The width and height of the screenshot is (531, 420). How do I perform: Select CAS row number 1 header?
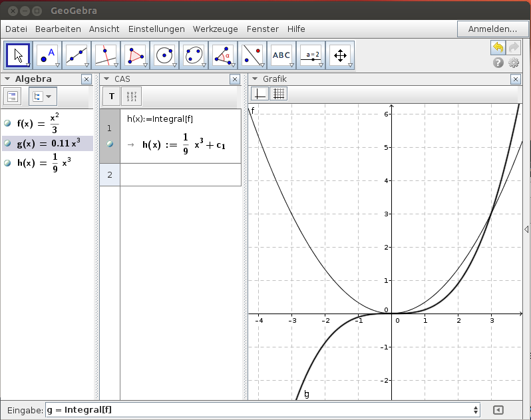pos(110,136)
